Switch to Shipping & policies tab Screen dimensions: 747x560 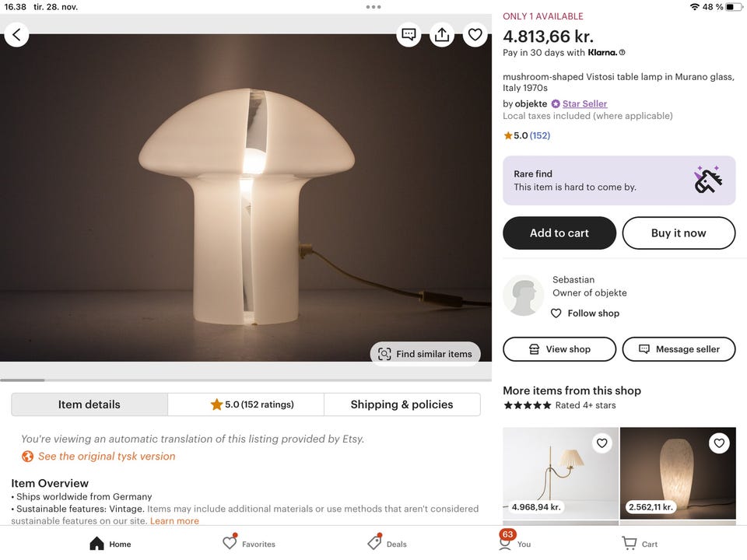[x=402, y=404]
